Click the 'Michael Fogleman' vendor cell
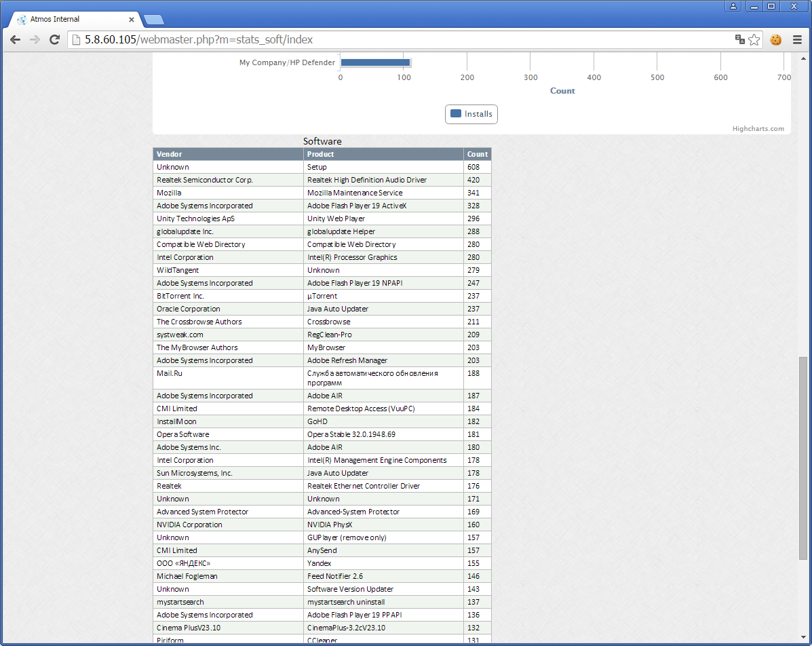Viewport: 812px width, 646px height. pos(229,576)
